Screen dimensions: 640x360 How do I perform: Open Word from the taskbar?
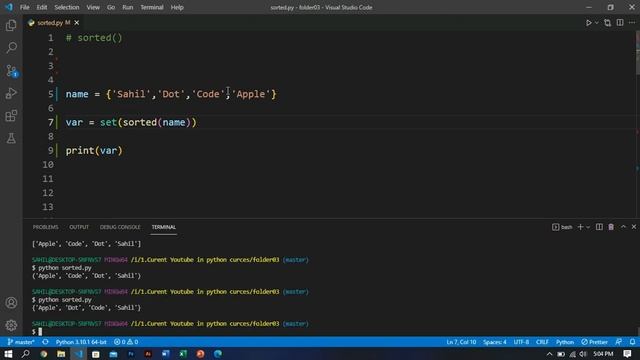click(165, 354)
